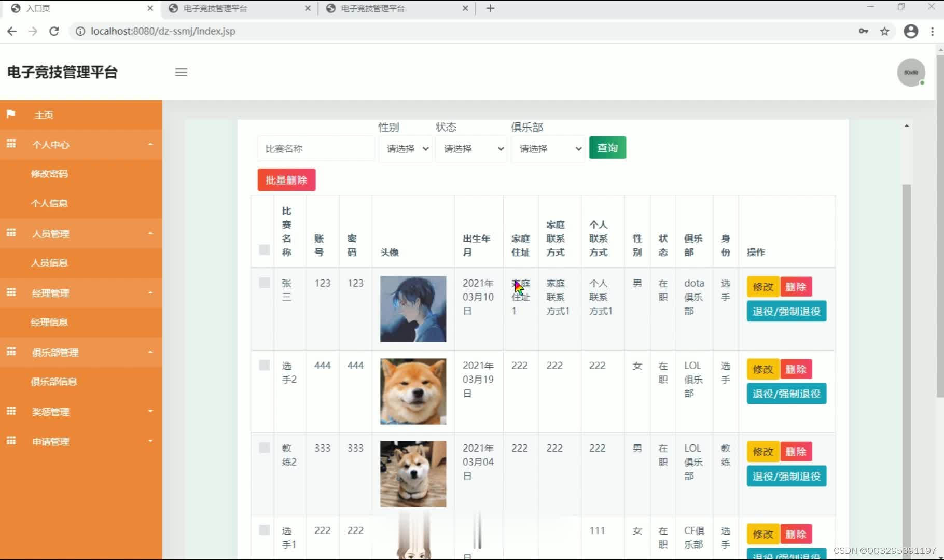Collapse the 经理管理 menu arrow

click(x=150, y=293)
